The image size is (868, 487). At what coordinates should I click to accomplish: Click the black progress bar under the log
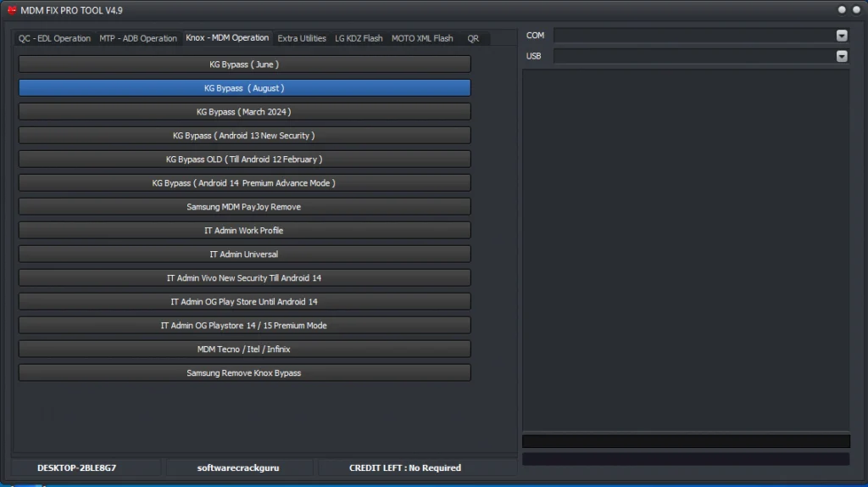tap(686, 441)
